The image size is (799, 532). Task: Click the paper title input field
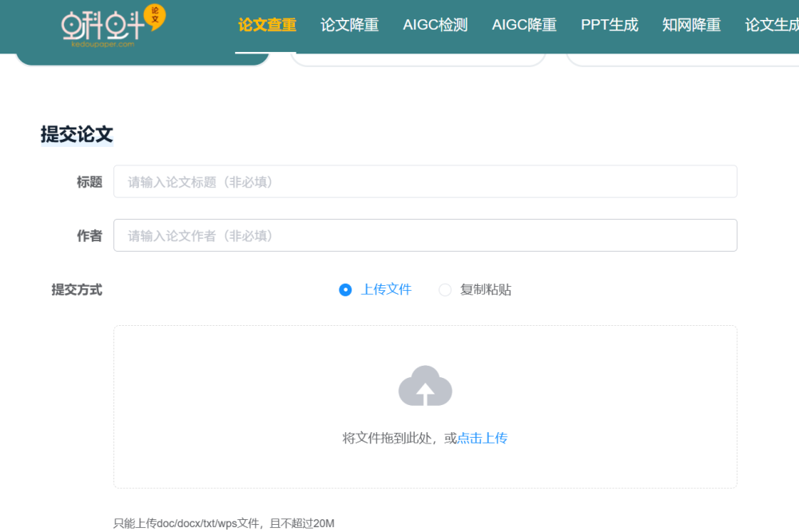click(x=425, y=181)
